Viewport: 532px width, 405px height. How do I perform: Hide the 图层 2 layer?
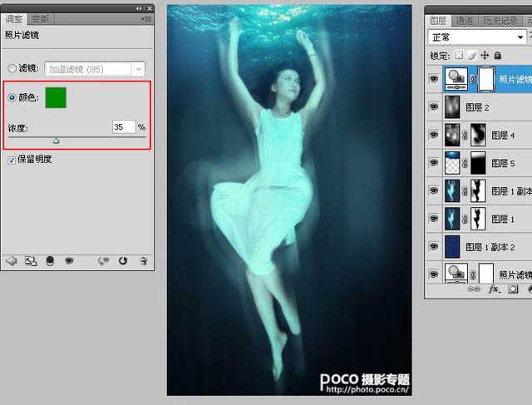tap(433, 107)
